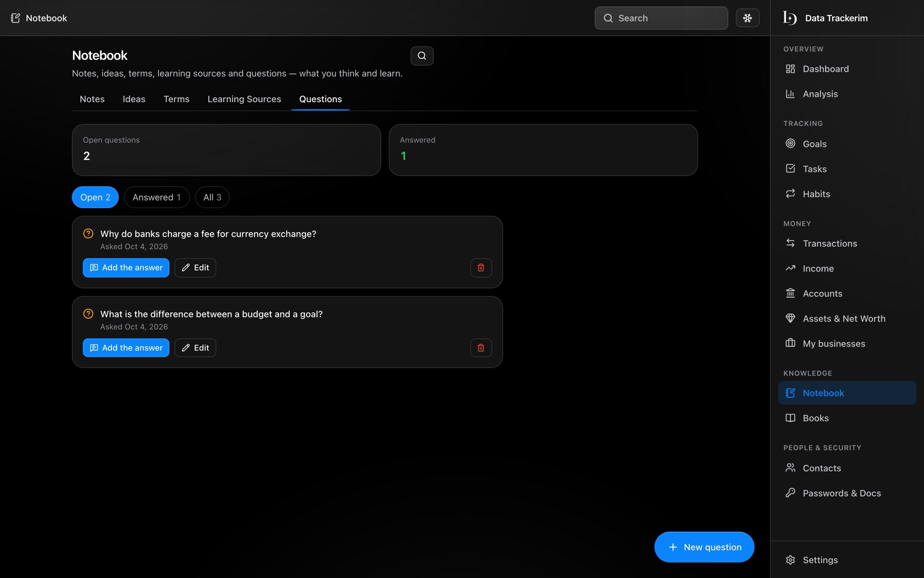Go to Transactions in the sidebar

[847, 244]
